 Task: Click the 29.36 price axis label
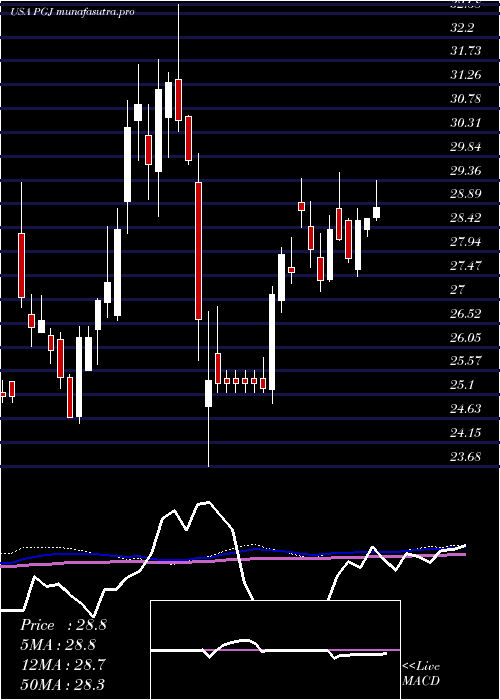tap(466, 171)
